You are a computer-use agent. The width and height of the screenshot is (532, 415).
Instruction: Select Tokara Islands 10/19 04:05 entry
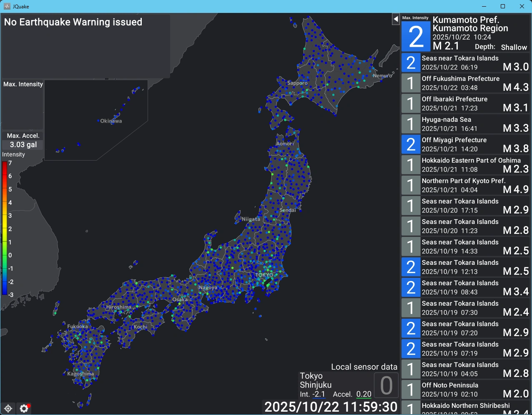(x=465, y=369)
